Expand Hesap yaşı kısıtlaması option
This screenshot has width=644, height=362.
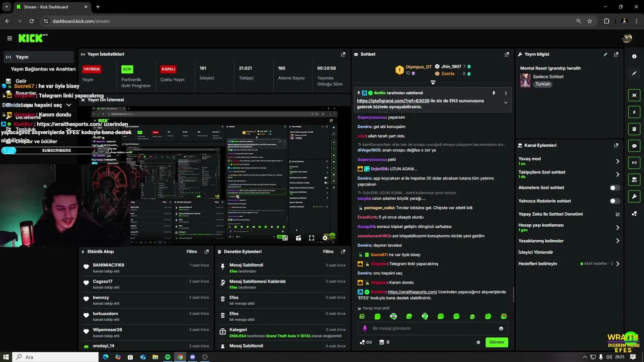click(618, 228)
